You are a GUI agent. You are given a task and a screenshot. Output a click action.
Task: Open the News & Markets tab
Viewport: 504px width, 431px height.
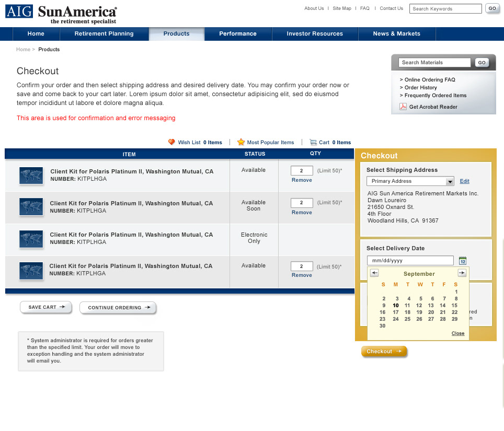coord(397,34)
